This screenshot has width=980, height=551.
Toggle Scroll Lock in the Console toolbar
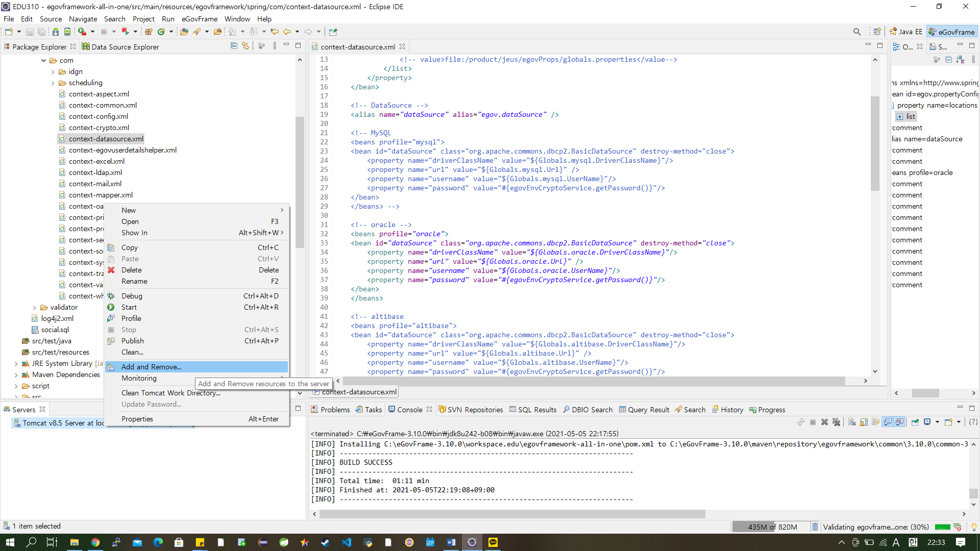tap(864, 422)
